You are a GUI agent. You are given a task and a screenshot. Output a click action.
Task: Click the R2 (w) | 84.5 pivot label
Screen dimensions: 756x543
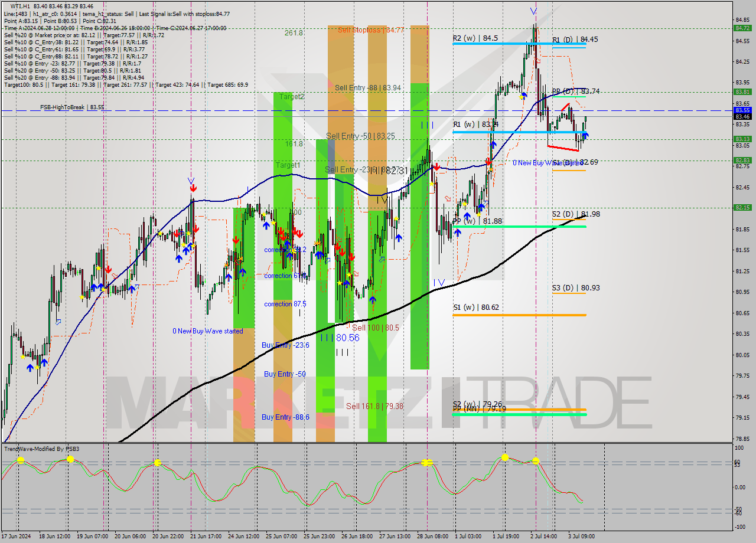pos(475,38)
